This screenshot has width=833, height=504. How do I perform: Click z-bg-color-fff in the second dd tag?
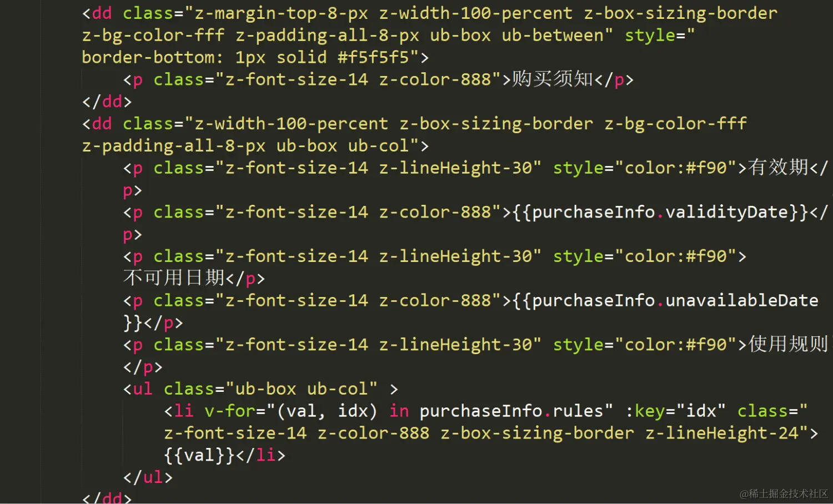click(676, 123)
